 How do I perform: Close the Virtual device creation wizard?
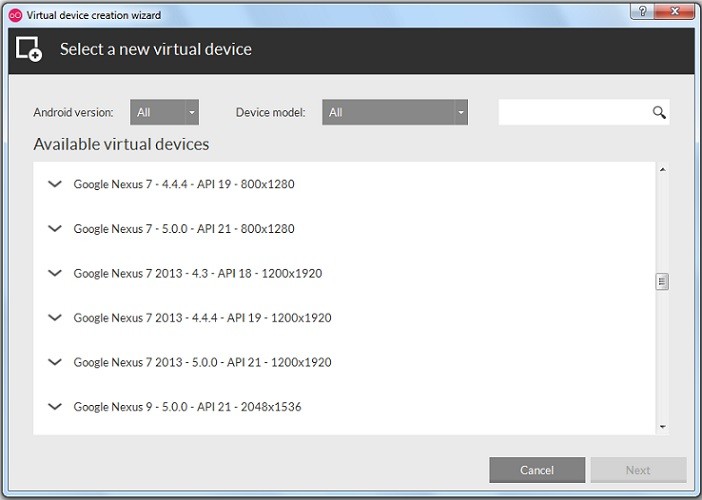coord(675,11)
